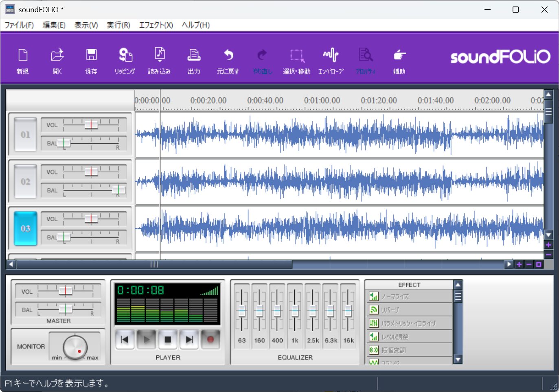Click track 02 VOL slider handle
Screen dimensions: 559x392
tap(91, 172)
